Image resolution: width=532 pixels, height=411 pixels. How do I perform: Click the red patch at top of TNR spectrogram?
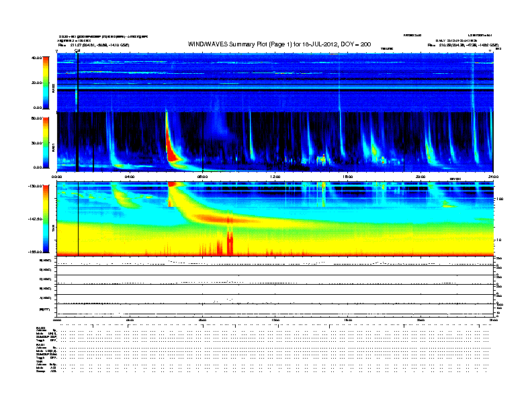pyautogui.click(x=172, y=184)
